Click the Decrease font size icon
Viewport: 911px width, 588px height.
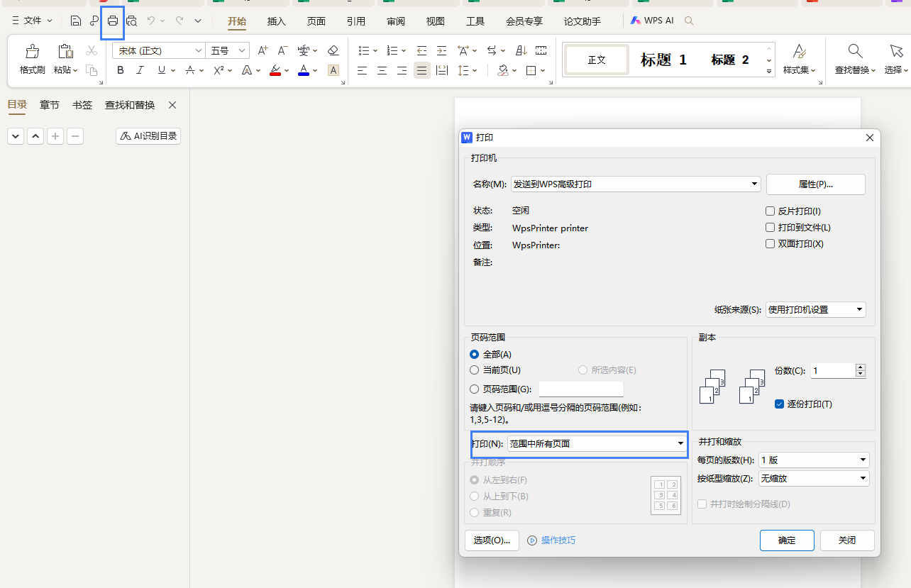[x=282, y=50]
